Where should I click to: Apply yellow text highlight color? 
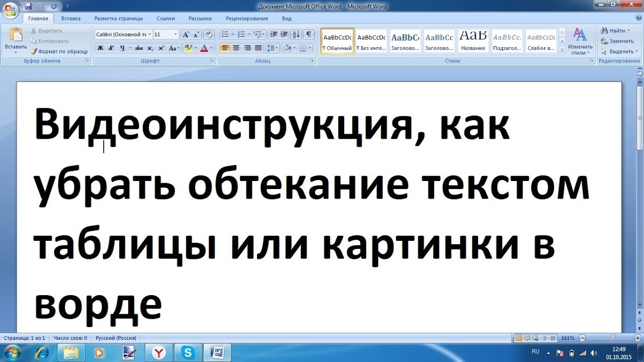[189, 48]
